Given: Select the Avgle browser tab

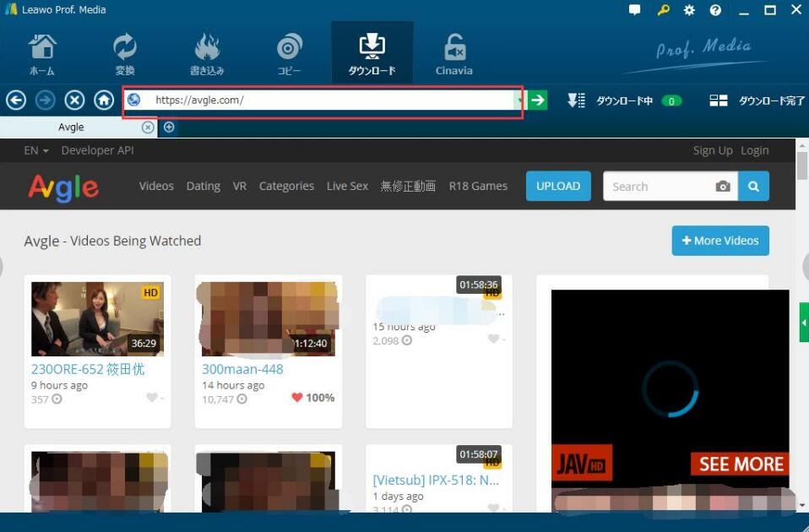Looking at the screenshot, I should [71, 127].
